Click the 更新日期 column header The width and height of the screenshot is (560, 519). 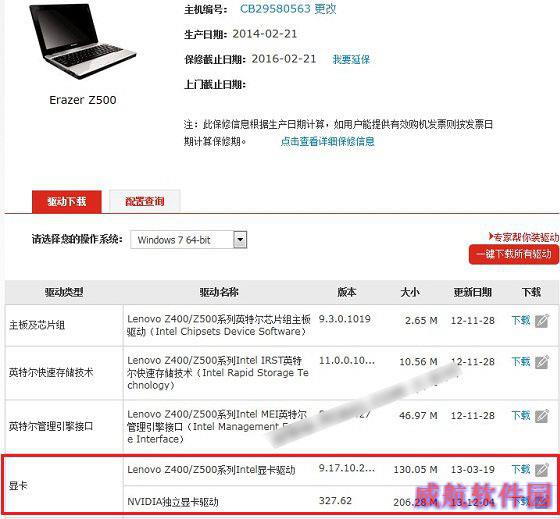472,292
